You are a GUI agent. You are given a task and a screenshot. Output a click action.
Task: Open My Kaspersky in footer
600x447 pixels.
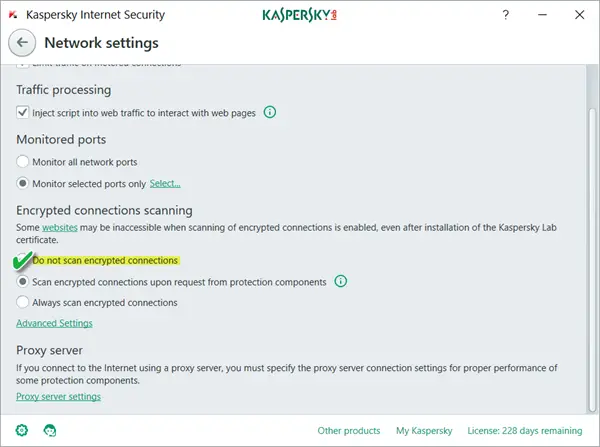pyautogui.click(x=424, y=431)
